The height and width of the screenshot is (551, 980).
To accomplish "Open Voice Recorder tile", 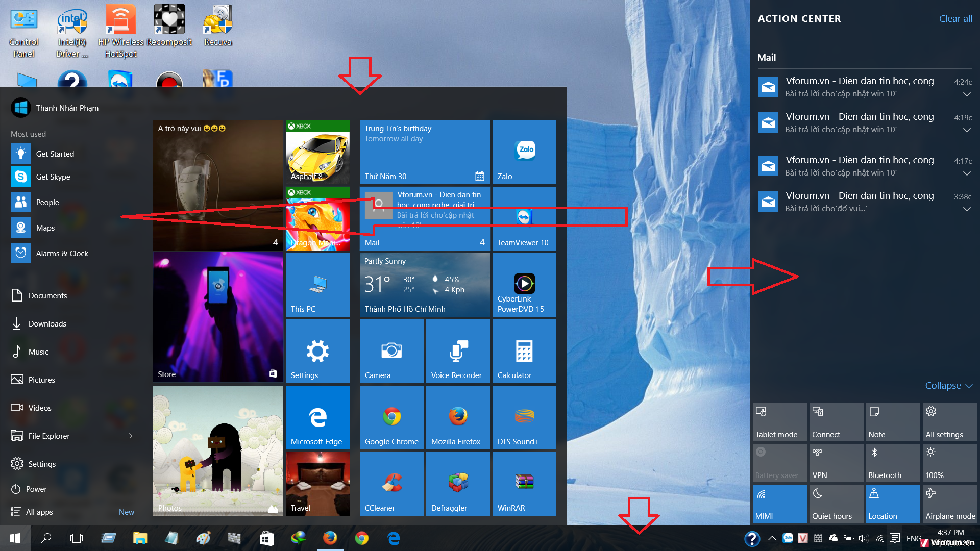I will [458, 351].
